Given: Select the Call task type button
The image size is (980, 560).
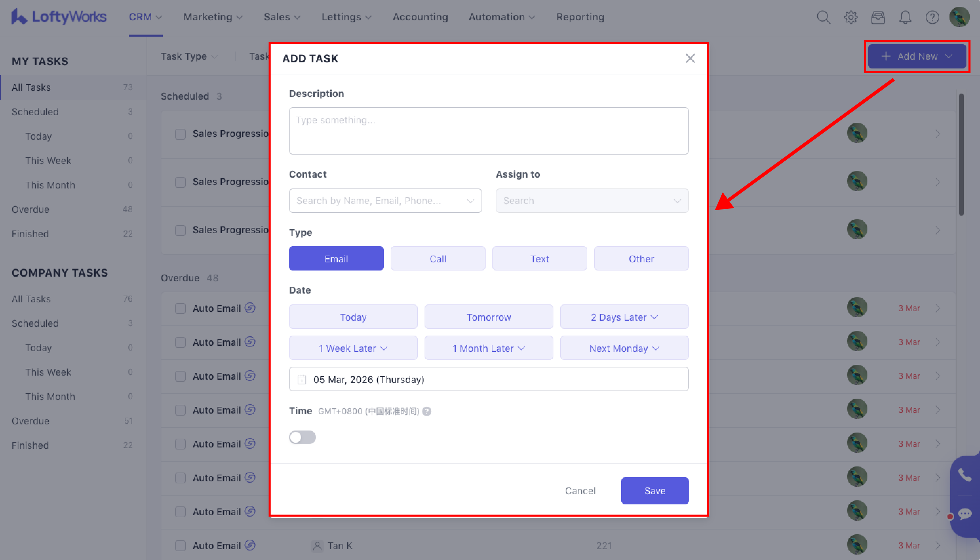Looking at the screenshot, I should click(437, 258).
